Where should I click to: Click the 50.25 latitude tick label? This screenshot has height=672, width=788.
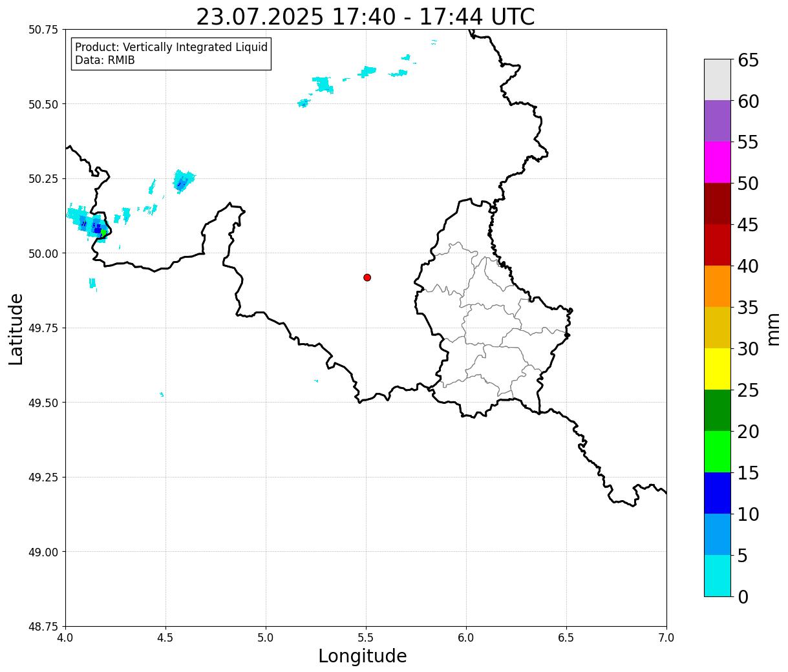(43, 179)
